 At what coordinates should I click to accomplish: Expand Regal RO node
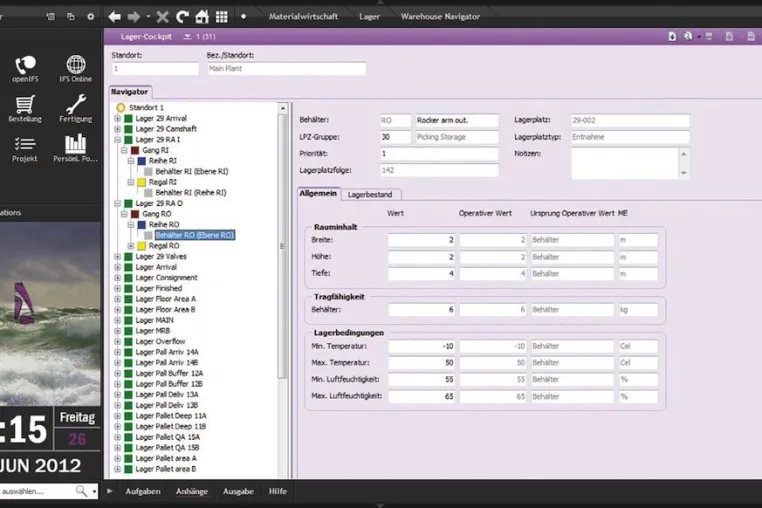pyautogui.click(x=131, y=246)
